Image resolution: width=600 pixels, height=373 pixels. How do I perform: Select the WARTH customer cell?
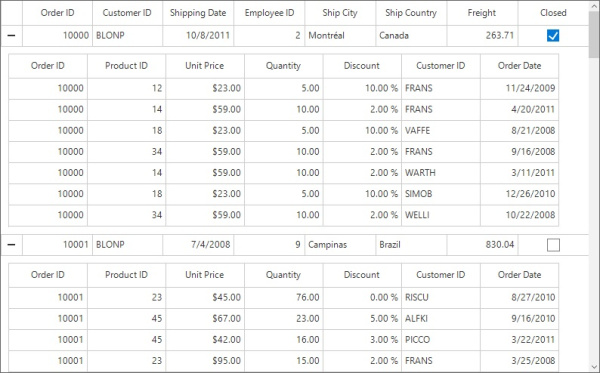[440, 173]
